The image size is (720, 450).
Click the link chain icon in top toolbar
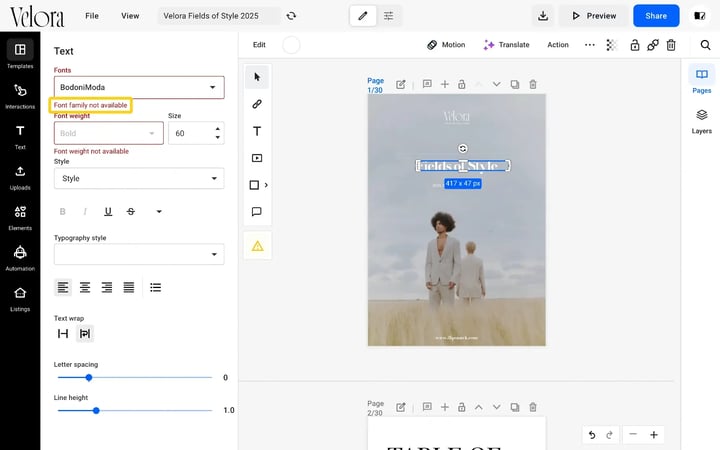click(652, 45)
